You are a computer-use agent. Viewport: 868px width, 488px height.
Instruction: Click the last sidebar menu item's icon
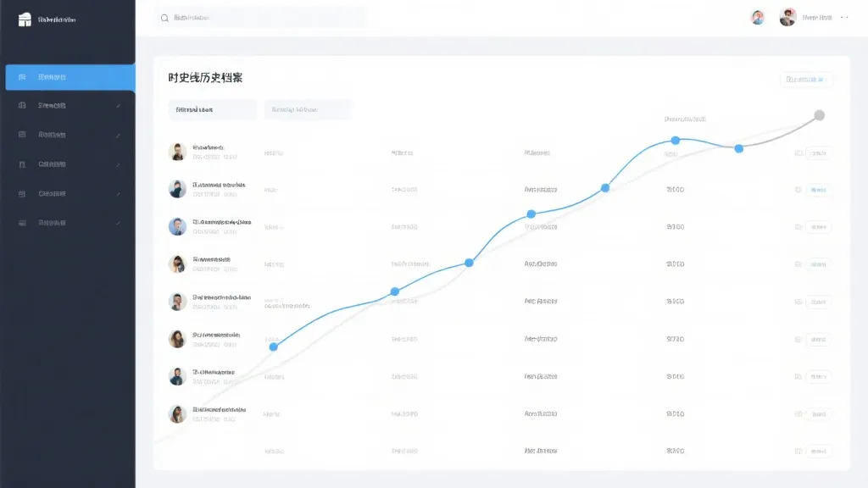click(22, 223)
